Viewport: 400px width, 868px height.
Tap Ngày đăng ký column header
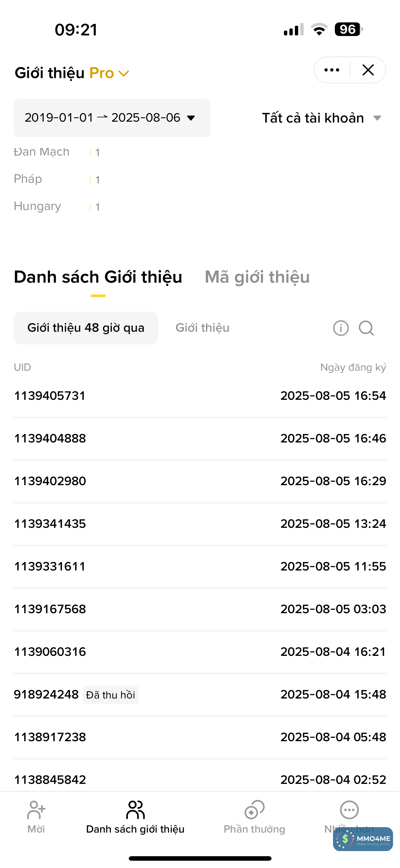(x=353, y=367)
